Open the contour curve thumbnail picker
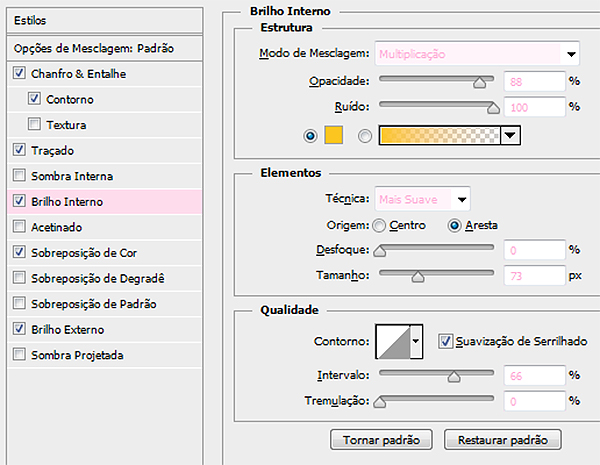Viewport: 600px width, 465px height. (393, 341)
